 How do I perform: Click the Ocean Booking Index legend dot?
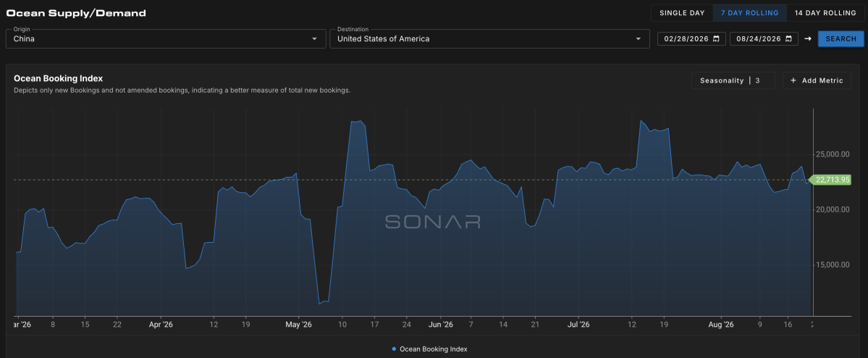pyautogui.click(x=394, y=349)
